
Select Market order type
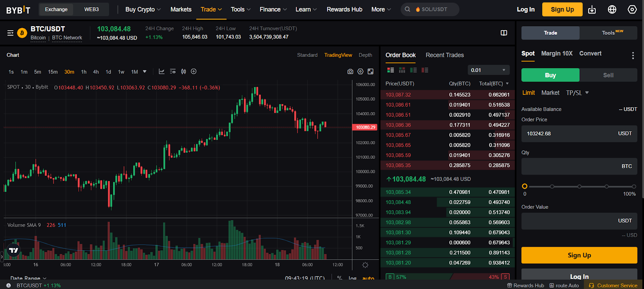pos(550,93)
